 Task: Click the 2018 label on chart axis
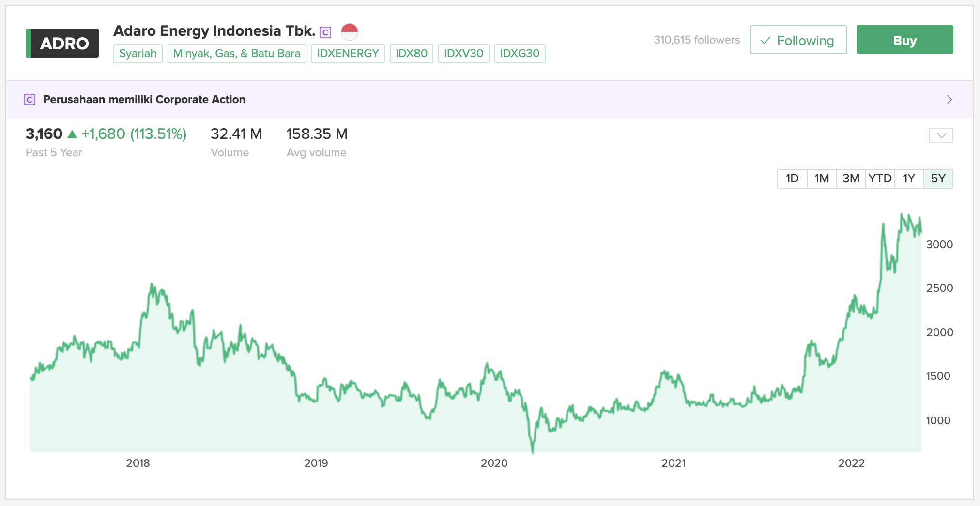(138, 463)
